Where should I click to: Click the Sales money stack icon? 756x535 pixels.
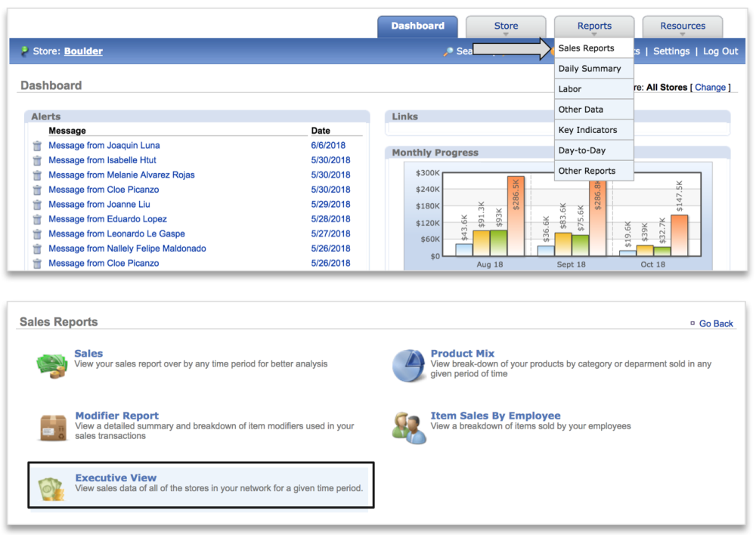(x=52, y=366)
